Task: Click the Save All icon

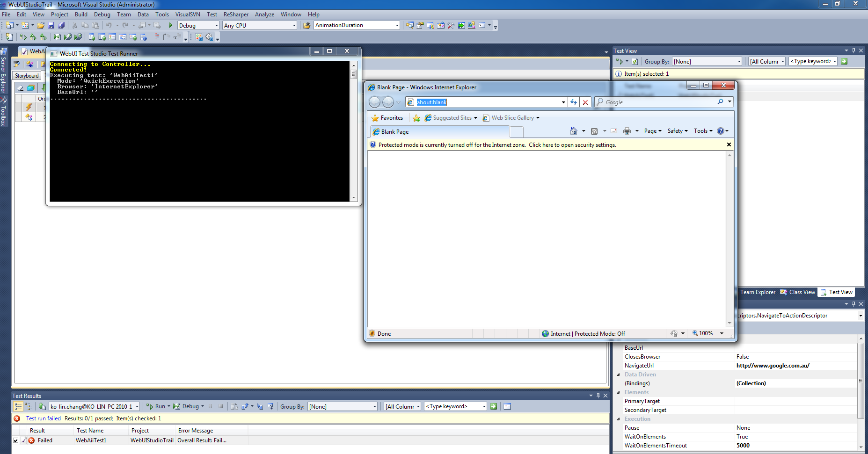Action: click(x=61, y=25)
